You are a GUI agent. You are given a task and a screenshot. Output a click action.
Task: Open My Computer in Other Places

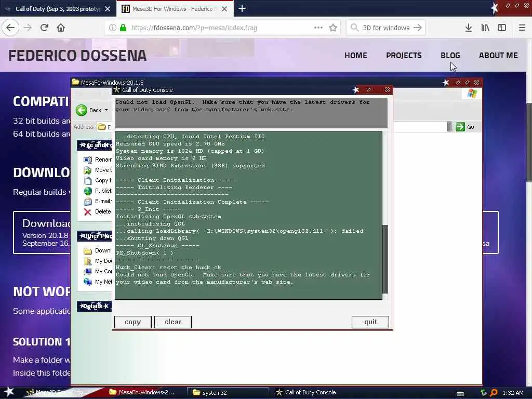point(97,271)
